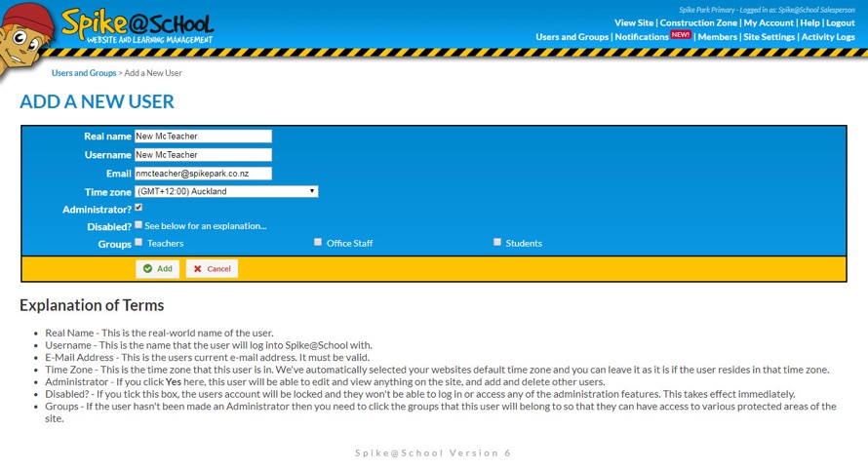Viewport: 868px width, 471px height.
Task: Click the Teachers group label
Action: (x=165, y=244)
